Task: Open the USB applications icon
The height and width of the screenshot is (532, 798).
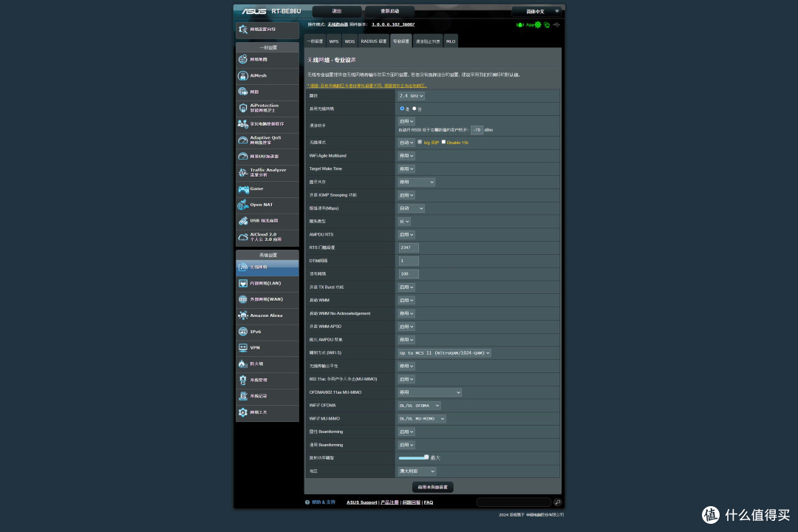Action: point(243,221)
